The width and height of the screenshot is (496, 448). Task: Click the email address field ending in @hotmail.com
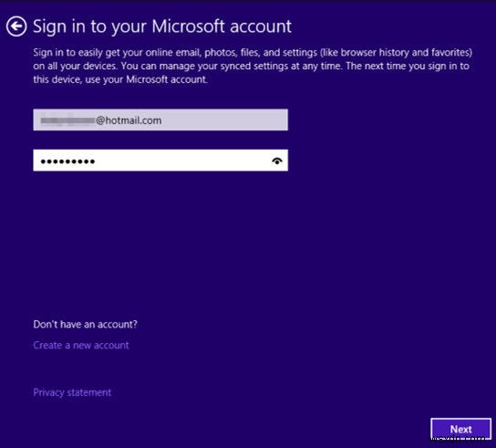[160, 120]
